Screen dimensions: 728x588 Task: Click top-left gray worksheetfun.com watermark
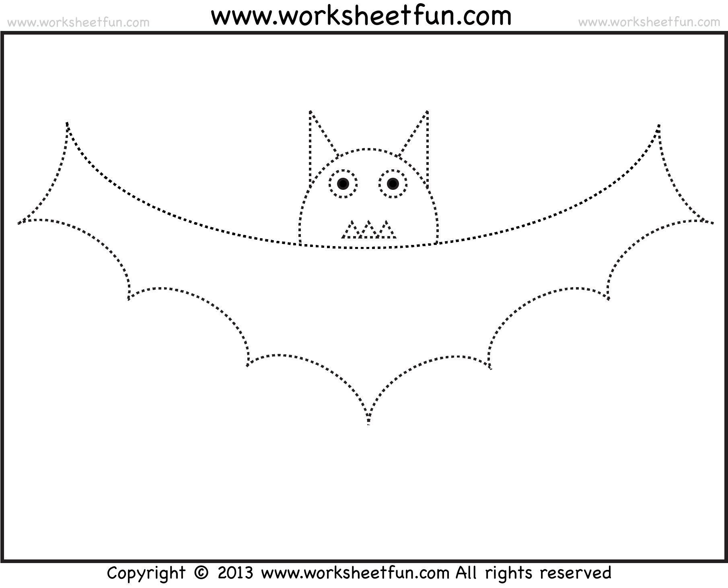click(78, 23)
